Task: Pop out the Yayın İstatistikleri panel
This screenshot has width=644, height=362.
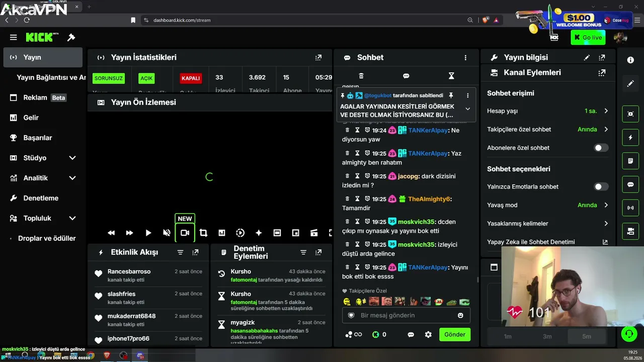Action: coord(318,58)
